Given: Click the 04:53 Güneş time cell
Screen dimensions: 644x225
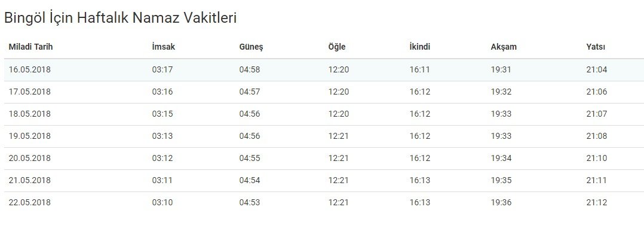Looking at the screenshot, I should point(250,203).
